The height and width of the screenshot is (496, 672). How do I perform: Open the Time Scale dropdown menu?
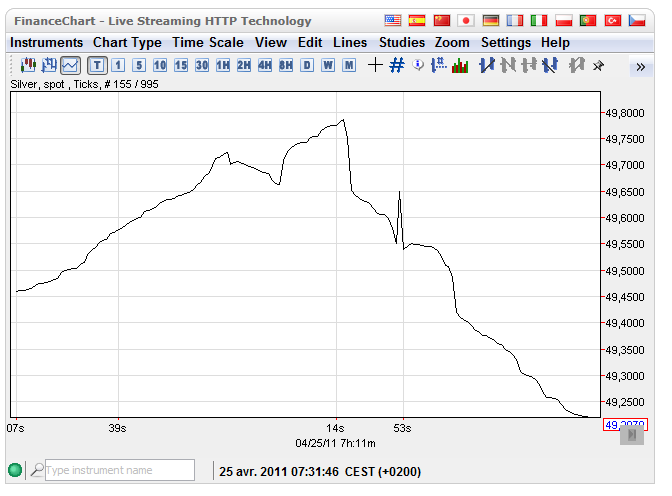tap(207, 43)
